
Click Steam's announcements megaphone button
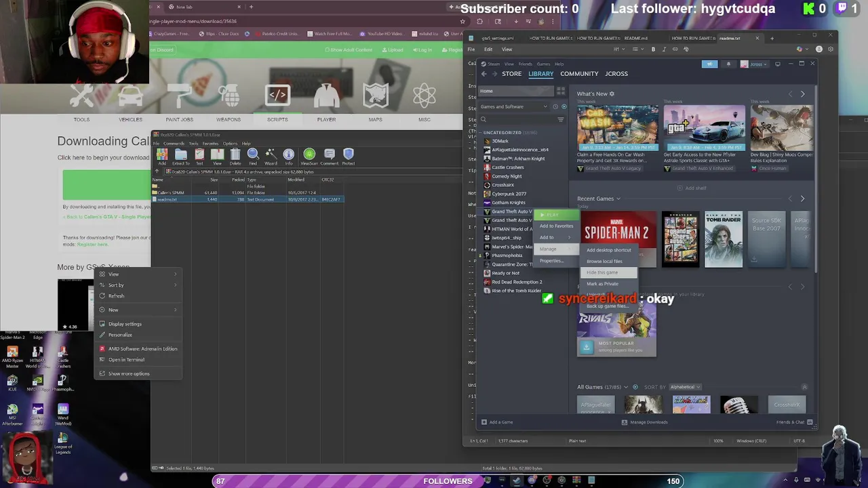[709, 64]
